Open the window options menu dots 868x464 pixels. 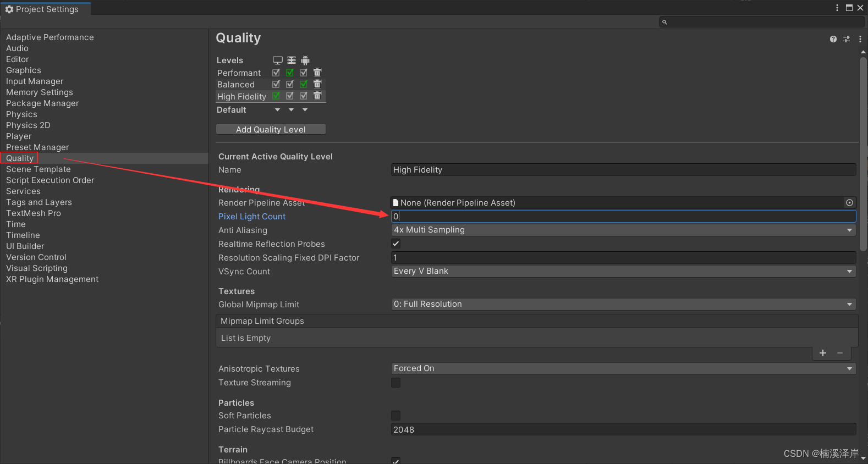point(837,8)
